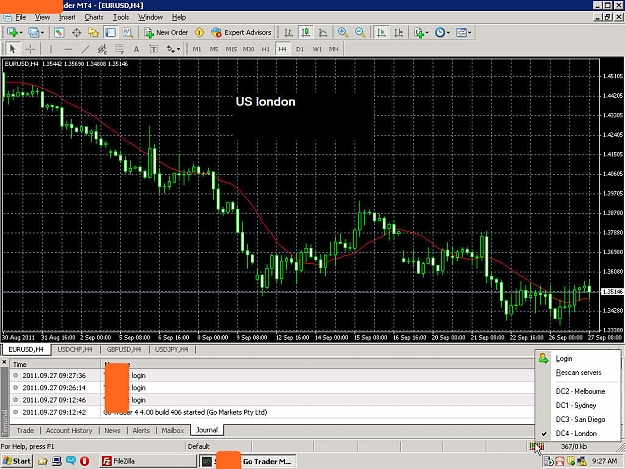Select DC2 - Melbourne server
Viewport: 625px width, 469px height.
578,391
